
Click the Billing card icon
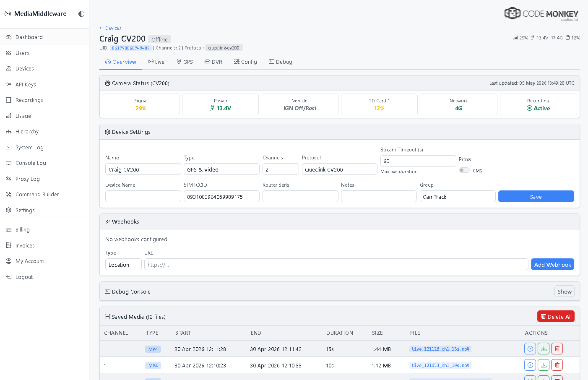coord(8,229)
